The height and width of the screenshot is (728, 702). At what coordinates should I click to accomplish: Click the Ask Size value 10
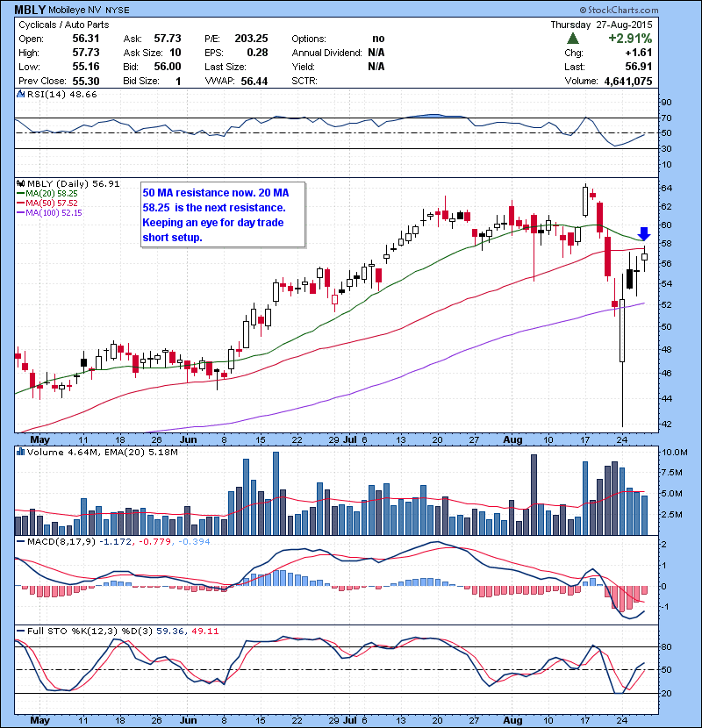point(175,53)
